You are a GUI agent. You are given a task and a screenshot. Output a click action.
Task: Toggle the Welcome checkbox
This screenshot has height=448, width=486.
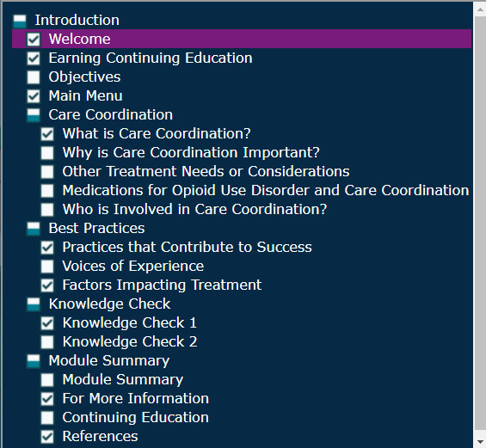coord(34,40)
